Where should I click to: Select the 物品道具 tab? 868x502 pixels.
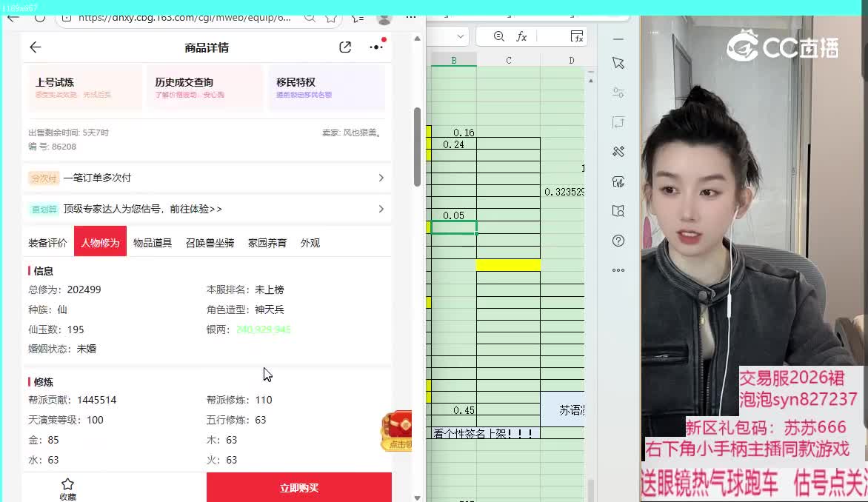point(153,243)
